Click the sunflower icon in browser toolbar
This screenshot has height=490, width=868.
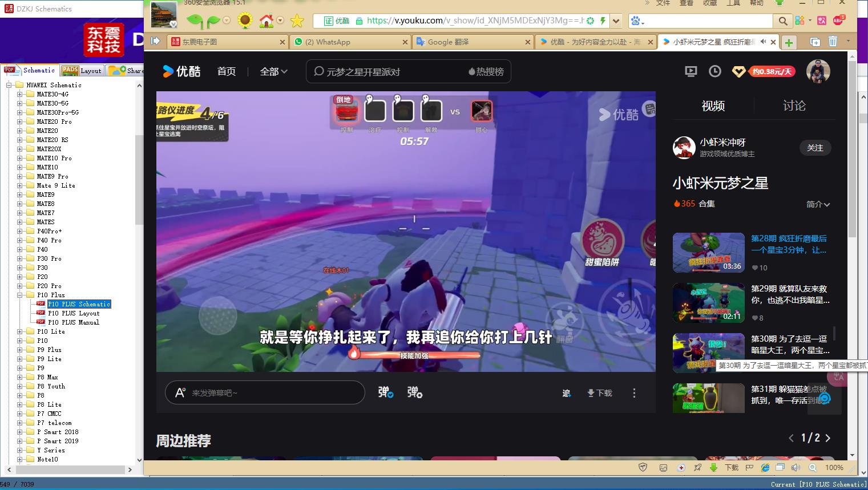point(245,21)
